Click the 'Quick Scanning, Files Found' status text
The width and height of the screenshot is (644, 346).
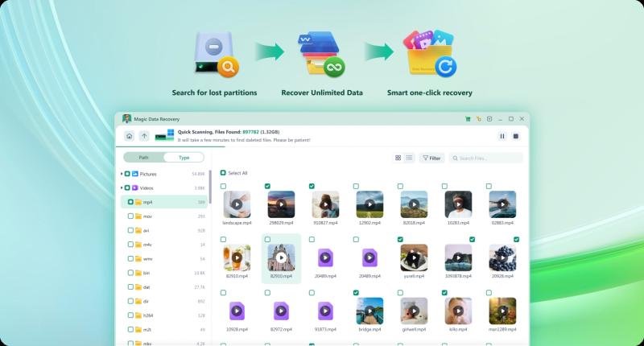click(x=209, y=132)
